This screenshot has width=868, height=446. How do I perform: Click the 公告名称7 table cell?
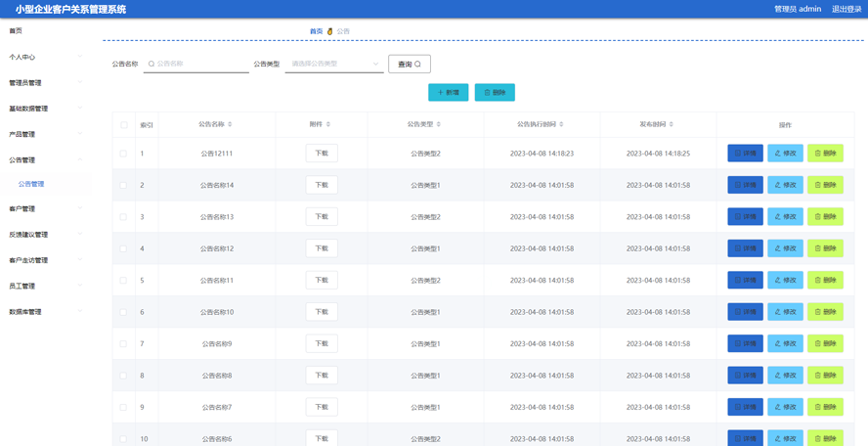(x=217, y=407)
